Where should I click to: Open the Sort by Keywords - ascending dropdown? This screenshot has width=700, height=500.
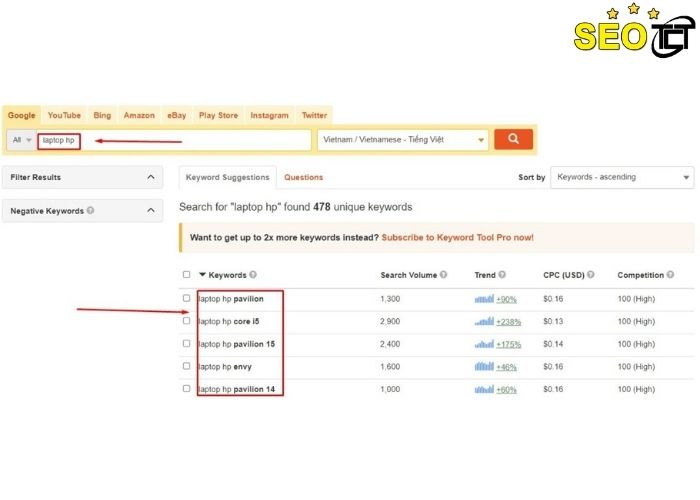point(622,177)
